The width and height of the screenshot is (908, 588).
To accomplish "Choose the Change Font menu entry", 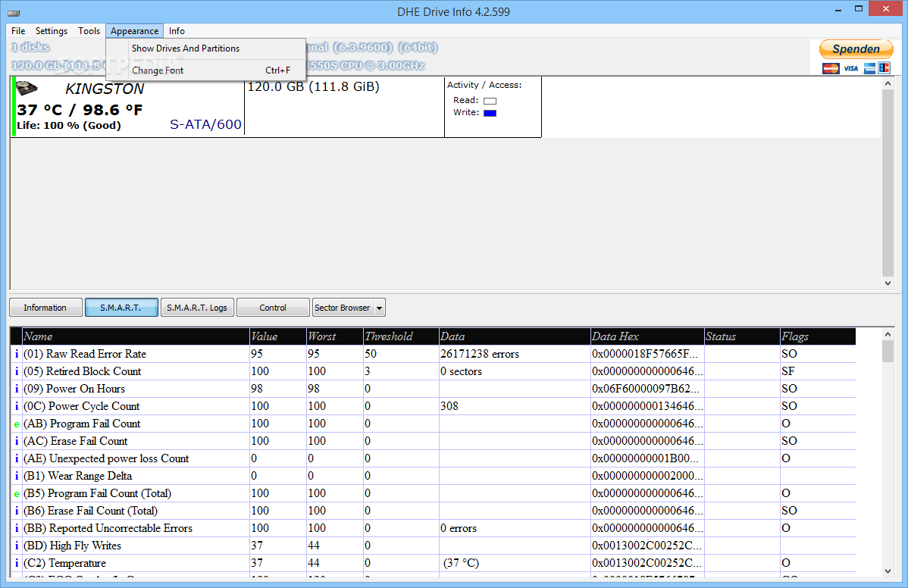I will click(x=205, y=70).
